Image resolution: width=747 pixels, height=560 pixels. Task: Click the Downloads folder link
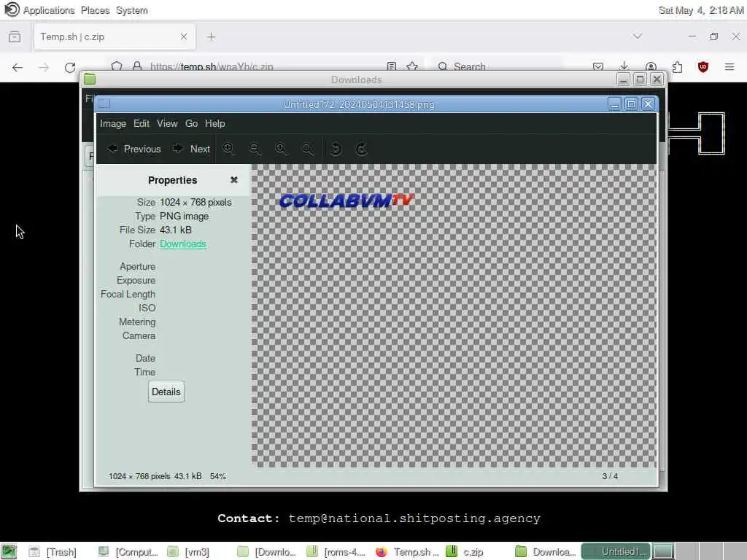click(183, 244)
